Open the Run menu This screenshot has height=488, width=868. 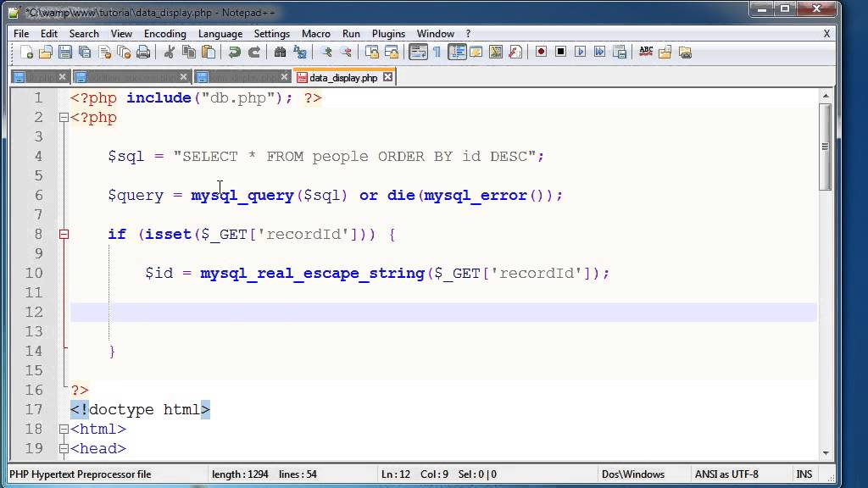click(x=351, y=34)
